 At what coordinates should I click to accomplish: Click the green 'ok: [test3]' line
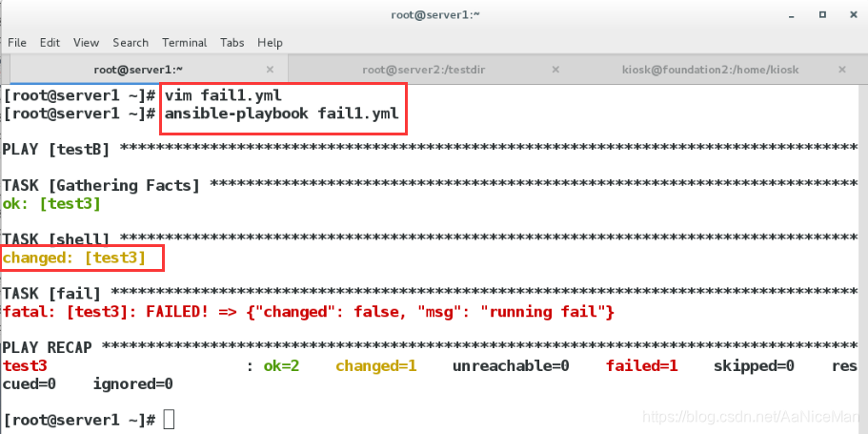pos(51,204)
